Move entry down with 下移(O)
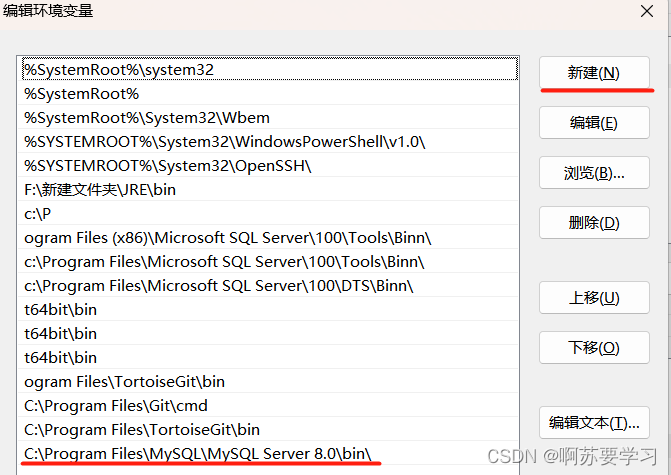The height and width of the screenshot is (475, 671). (594, 347)
